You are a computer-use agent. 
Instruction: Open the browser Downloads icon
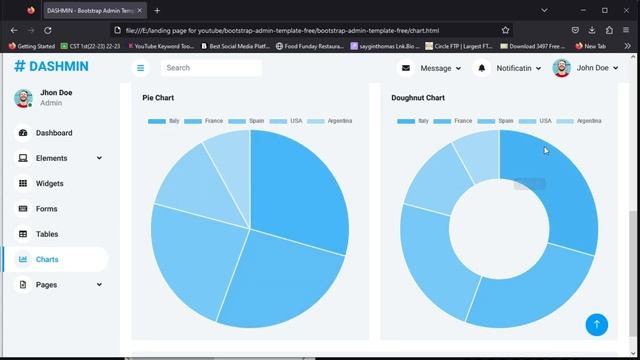[x=592, y=30]
